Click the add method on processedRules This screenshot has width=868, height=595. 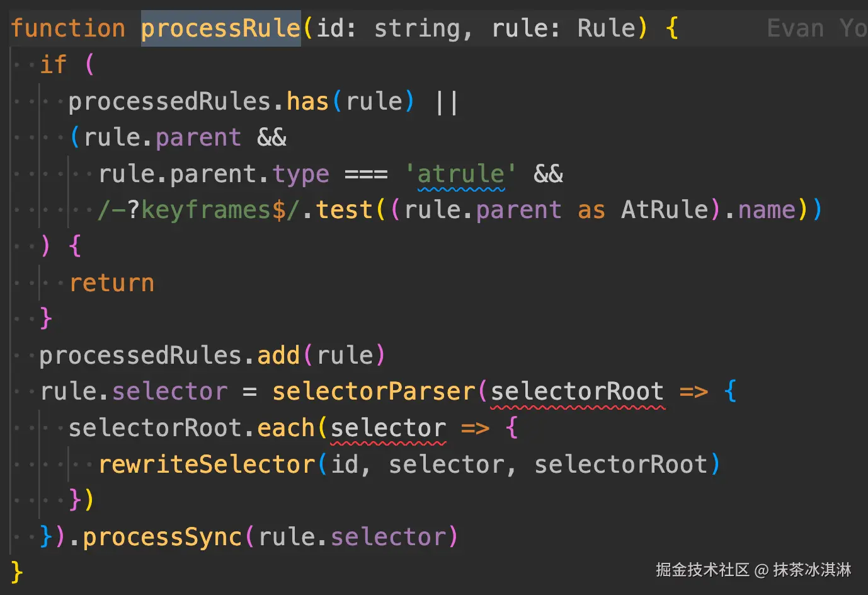[278, 355]
